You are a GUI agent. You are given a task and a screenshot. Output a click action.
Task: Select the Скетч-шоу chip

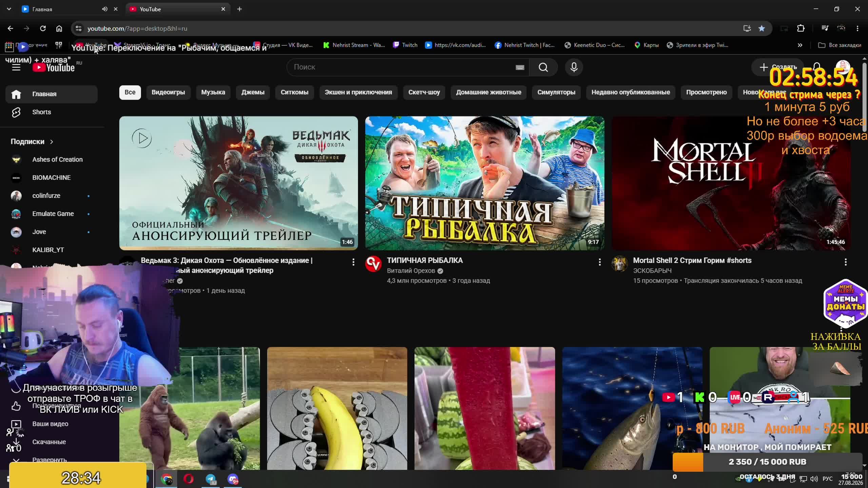(424, 93)
